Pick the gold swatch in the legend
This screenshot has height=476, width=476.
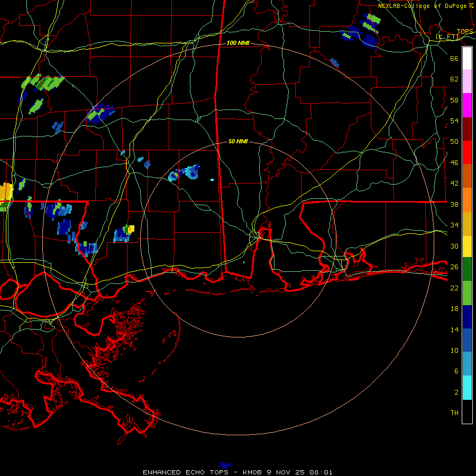pyautogui.click(x=467, y=224)
